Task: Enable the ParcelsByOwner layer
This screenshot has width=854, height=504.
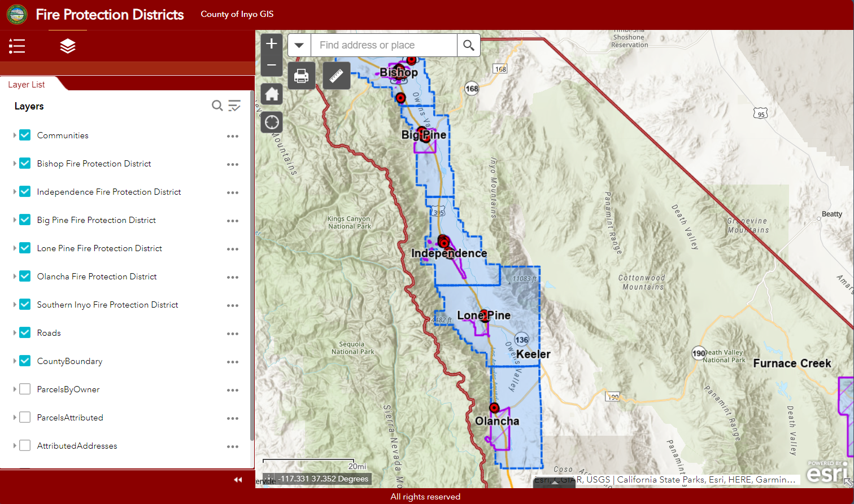Action: click(25, 389)
